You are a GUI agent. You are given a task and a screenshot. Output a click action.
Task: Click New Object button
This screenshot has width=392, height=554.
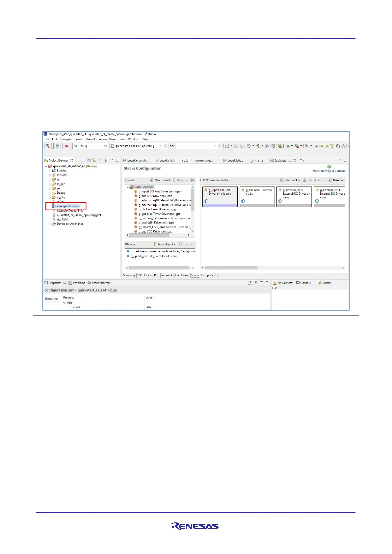pyautogui.click(x=165, y=244)
